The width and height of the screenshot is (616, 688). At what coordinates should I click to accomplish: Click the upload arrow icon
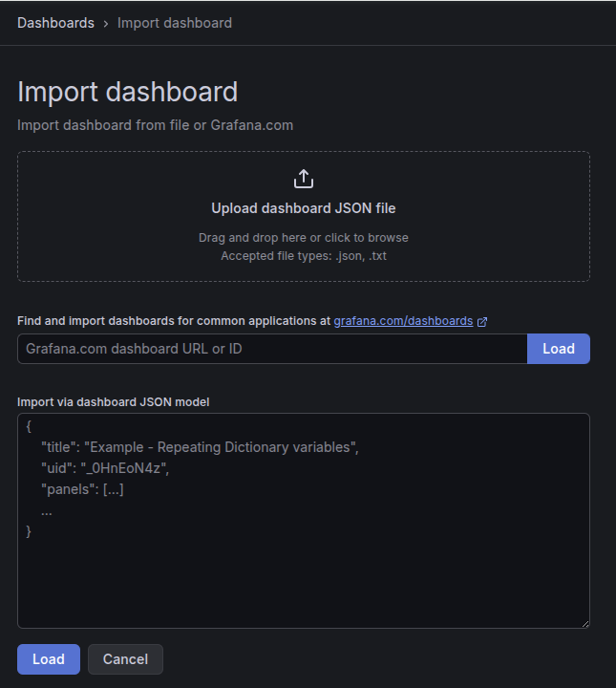click(304, 179)
